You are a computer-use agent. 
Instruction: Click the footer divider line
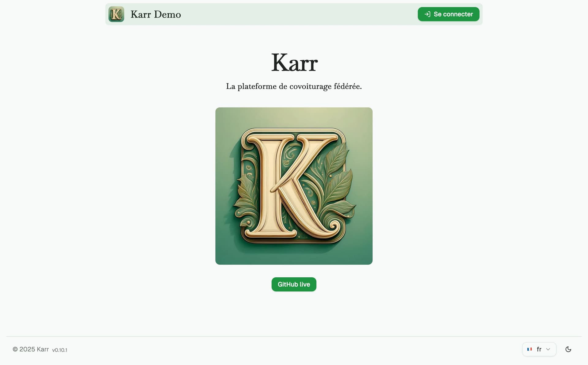294,336
